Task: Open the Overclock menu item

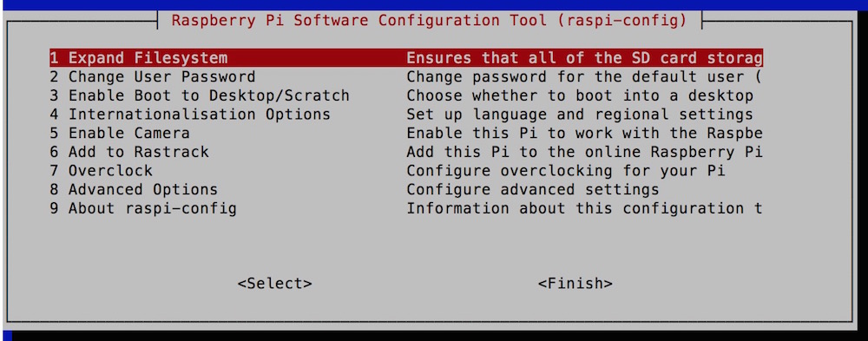Action: (101, 171)
